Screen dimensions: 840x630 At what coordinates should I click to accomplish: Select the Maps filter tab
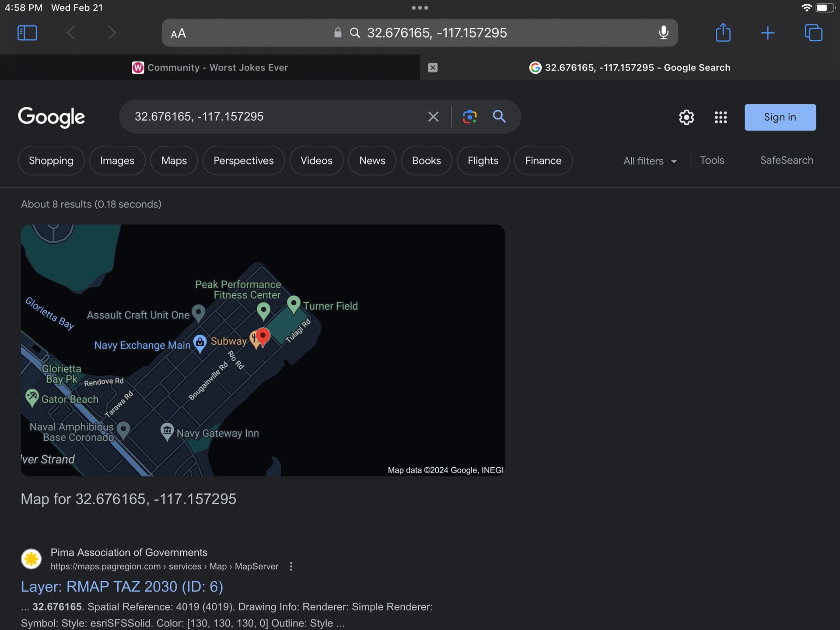coord(174,161)
